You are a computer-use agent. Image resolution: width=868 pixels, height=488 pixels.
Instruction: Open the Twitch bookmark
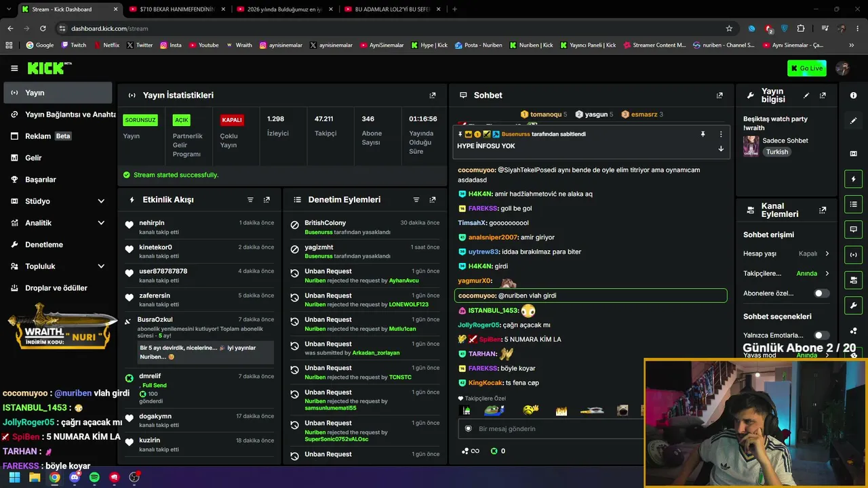pos(74,45)
